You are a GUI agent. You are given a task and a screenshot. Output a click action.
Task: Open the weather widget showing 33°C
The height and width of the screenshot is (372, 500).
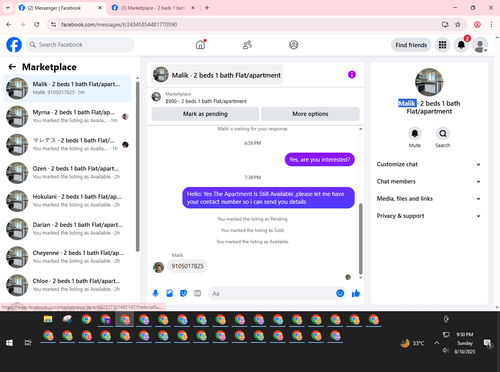413,343
